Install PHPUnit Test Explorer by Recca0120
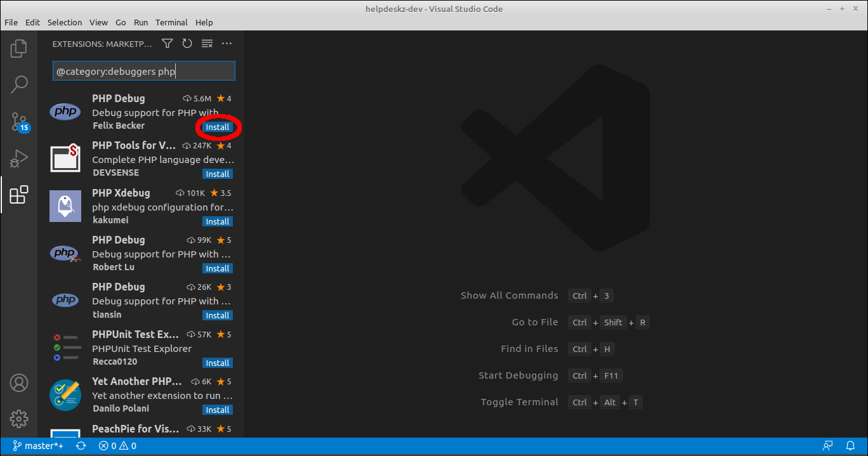Screen dimensions: 868x456 218,362
